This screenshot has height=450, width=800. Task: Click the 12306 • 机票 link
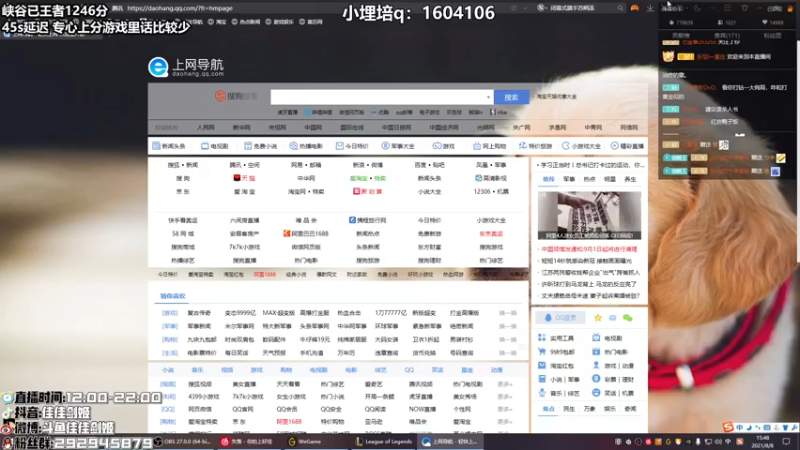pyautogui.click(x=491, y=192)
